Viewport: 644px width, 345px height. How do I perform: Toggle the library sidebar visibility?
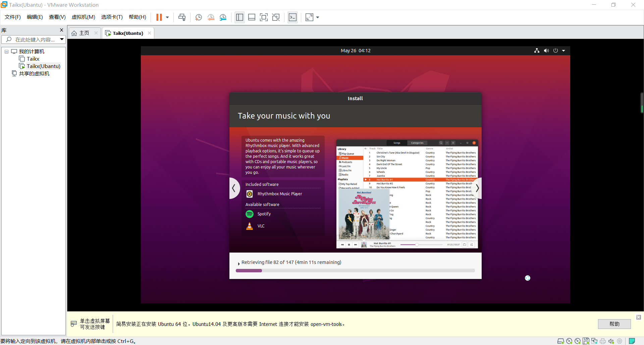(x=239, y=17)
